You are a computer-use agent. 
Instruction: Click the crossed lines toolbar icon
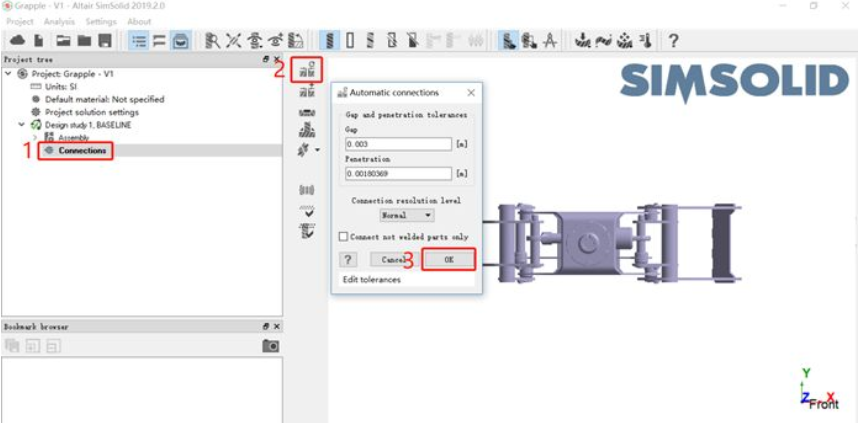pyautogui.click(x=234, y=40)
